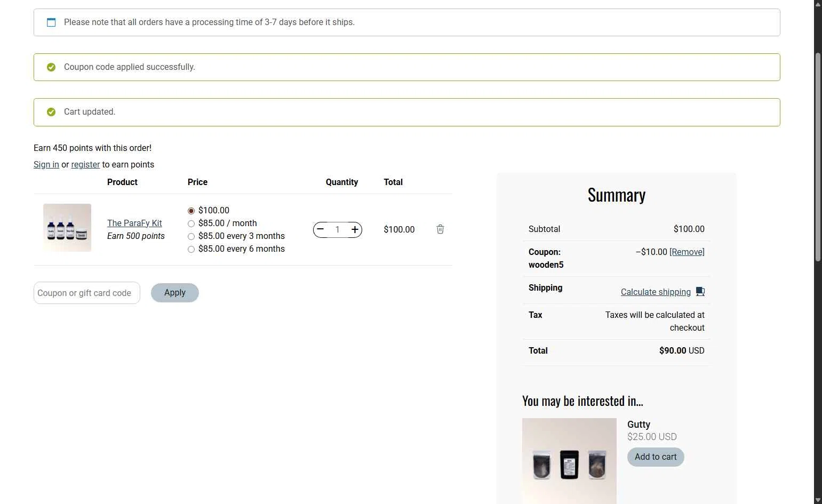Click the Coupon or gift card code field

[x=87, y=293]
